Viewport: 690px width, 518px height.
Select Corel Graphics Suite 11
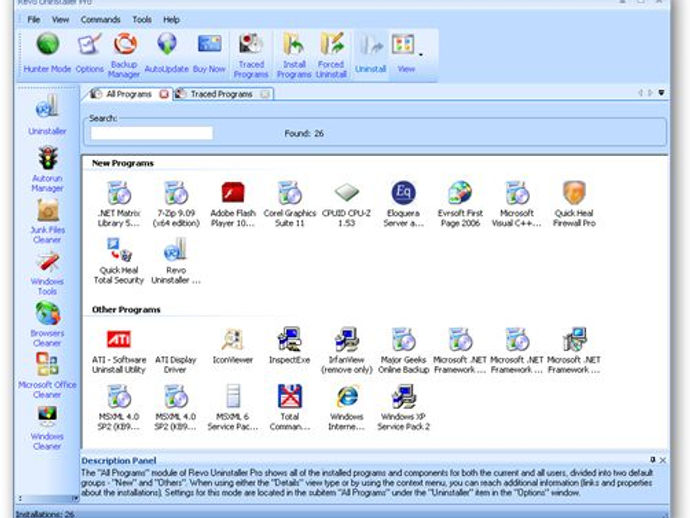click(x=290, y=204)
